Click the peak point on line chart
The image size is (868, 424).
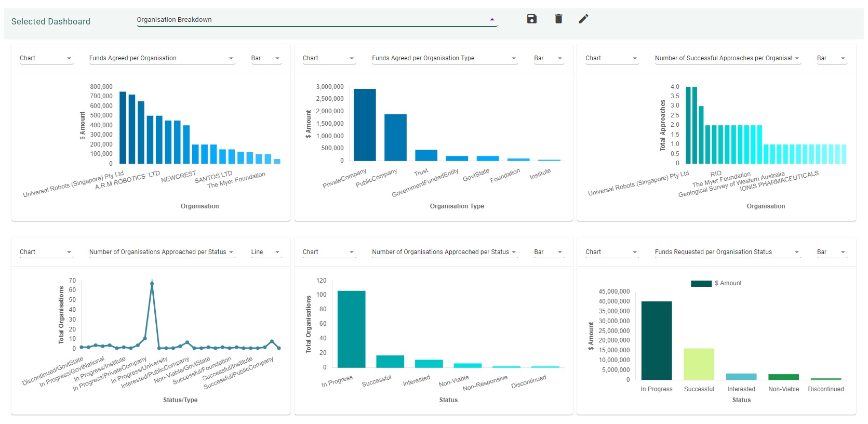click(152, 284)
